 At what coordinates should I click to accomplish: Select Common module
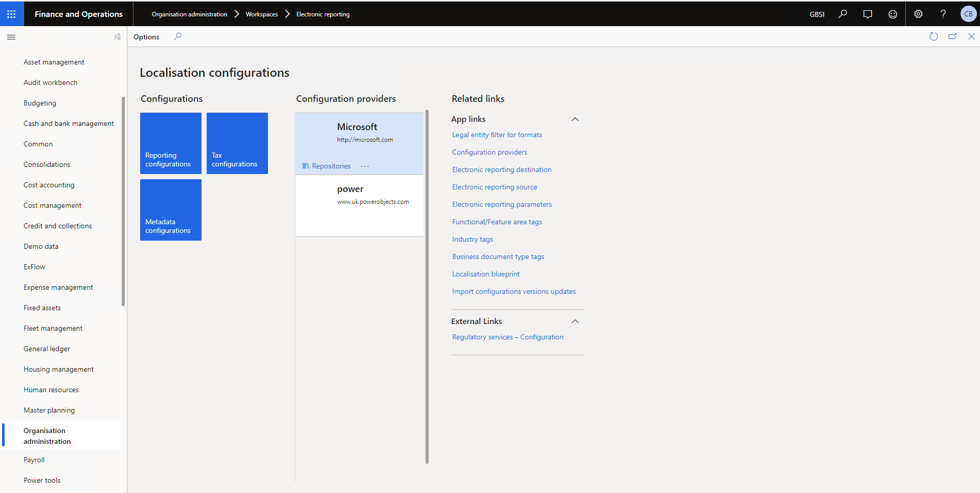pyautogui.click(x=38, y=144)
